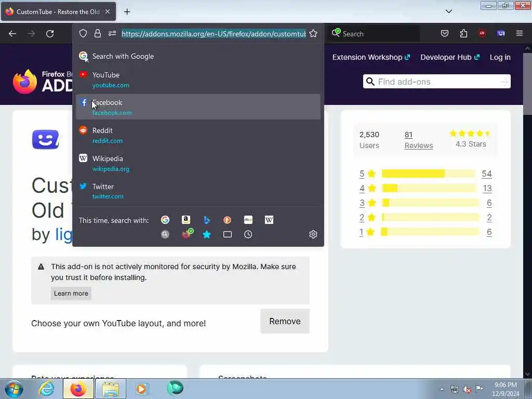532x399 pixels.
Task: Open search settings gear in dropdown
Action: tap(313, 234)
